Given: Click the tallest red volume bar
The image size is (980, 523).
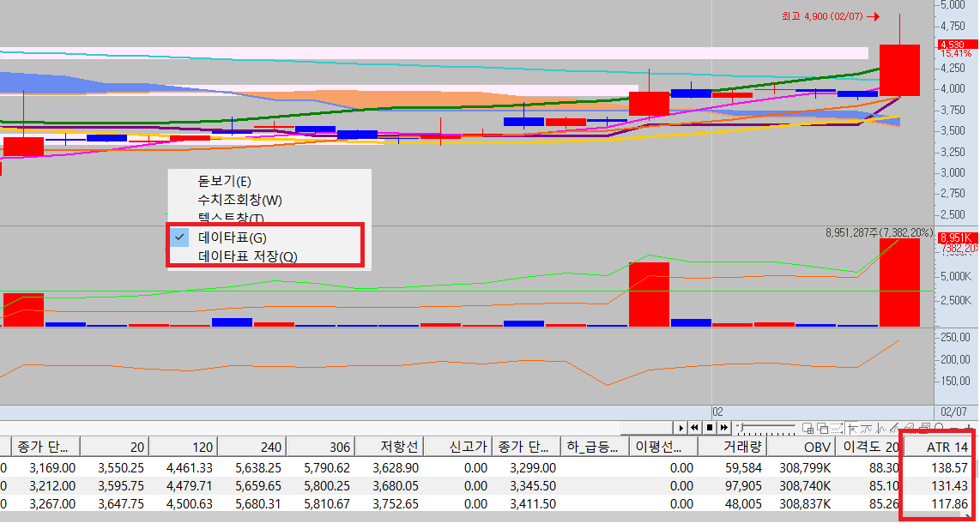Looking at the screenshot, I should coord(899,282).
